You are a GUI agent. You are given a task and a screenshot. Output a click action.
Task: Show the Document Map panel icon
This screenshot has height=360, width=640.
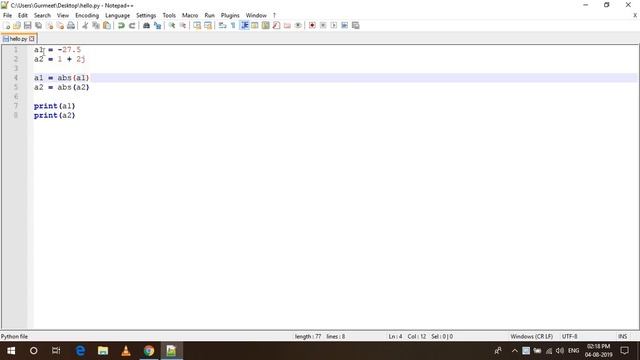266,25
